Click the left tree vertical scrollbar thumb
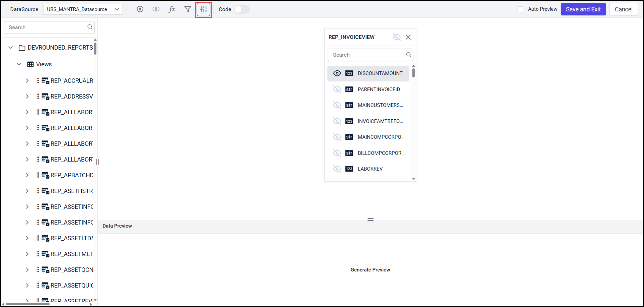Viewport: 644px width, 307px height. coord(95,48)
